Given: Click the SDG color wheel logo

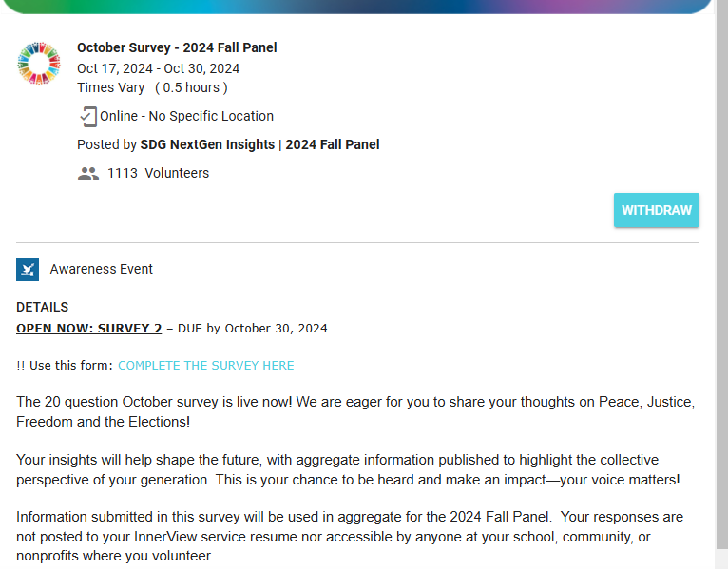Looking at the screenshot, I should coord(38,64).
